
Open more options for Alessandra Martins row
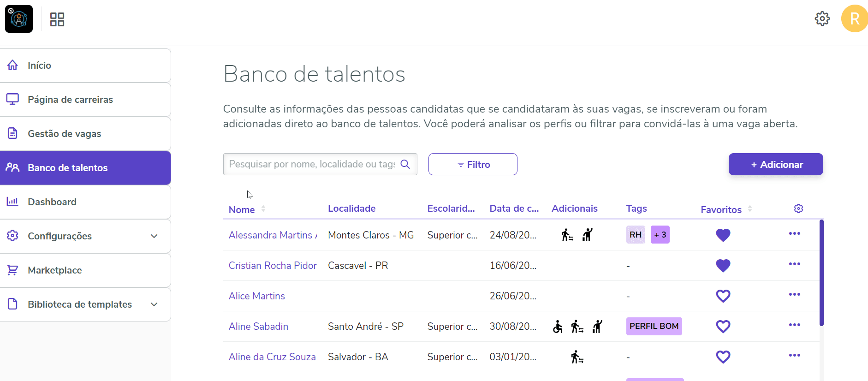[x=794, y=233]
